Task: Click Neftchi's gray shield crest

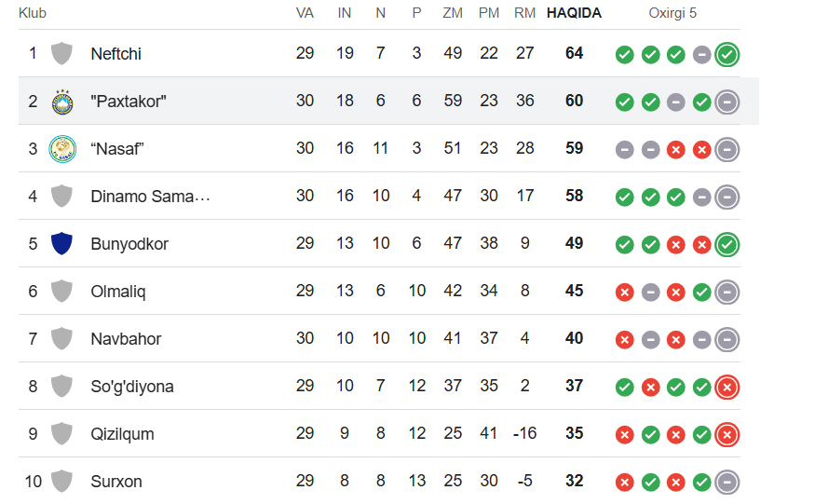Action: 61,53
